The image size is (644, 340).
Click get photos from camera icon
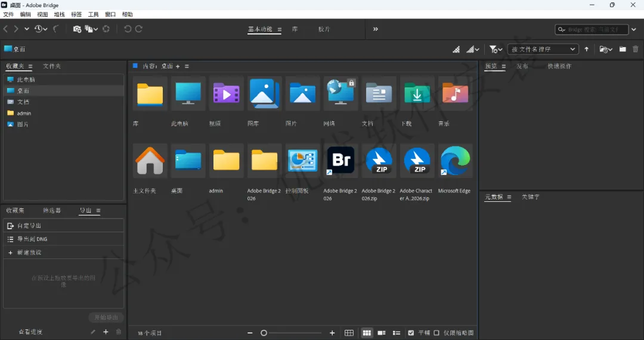pyautogui.click(x=77, y=29)
